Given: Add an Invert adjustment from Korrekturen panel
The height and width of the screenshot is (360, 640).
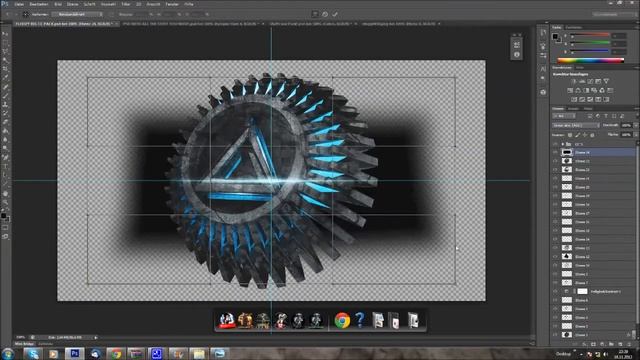Looking at the screenshot, I should coord(574,100).
